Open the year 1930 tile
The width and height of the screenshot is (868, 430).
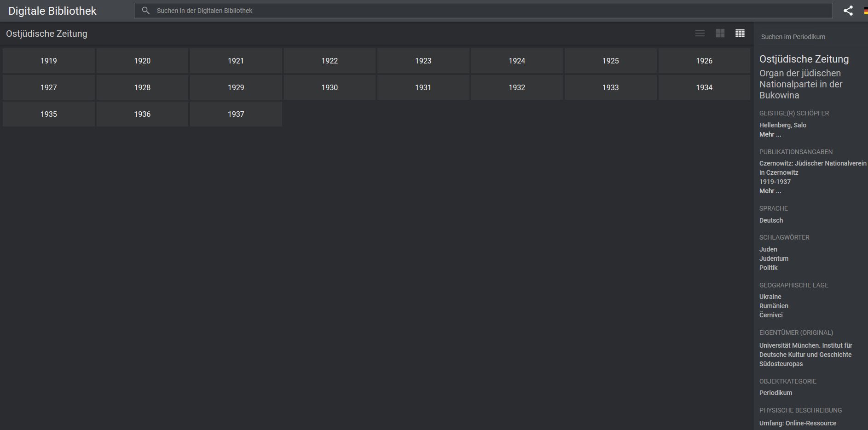pos(330,87)
